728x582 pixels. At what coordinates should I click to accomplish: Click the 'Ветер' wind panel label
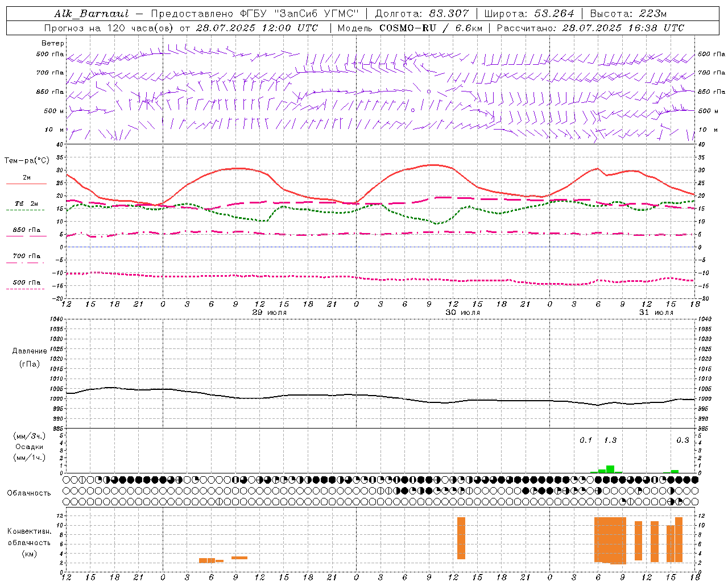pyautogui.click(x=53, y=43)
